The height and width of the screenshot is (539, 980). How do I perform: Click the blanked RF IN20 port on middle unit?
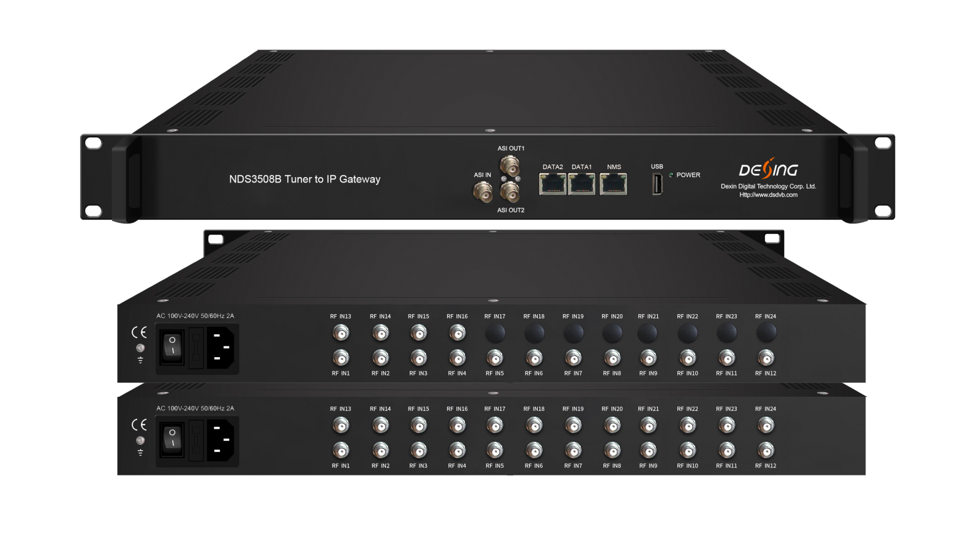tap(612, 333)
